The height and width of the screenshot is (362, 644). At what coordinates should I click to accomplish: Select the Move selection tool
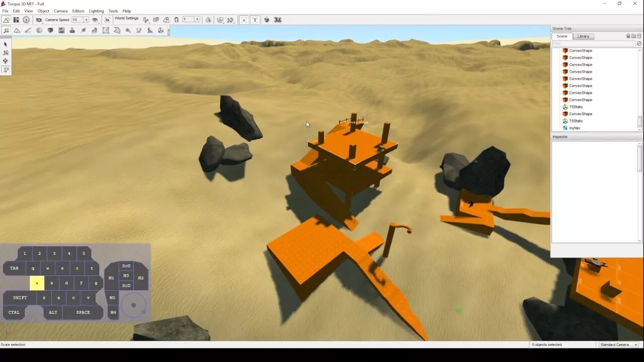coord(6,61)
